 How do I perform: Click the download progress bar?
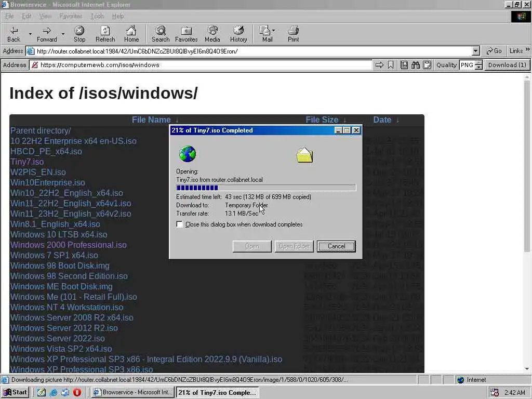pyautogui.click(x=266, y=188)
